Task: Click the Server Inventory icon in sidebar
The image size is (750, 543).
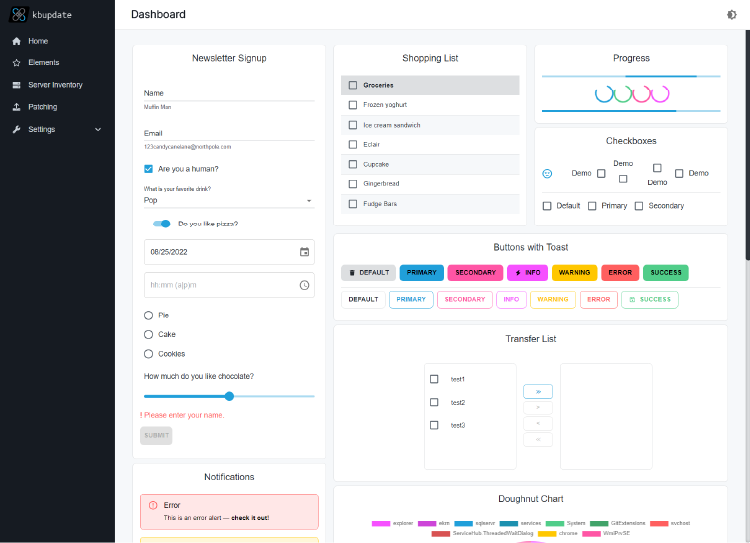Action: tap(17, 85)
